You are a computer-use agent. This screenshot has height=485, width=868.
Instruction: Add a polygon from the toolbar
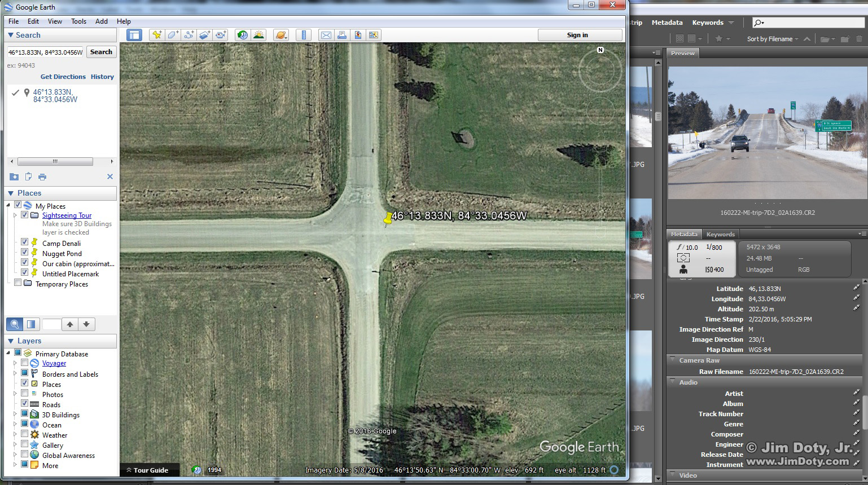pos(173,35)
